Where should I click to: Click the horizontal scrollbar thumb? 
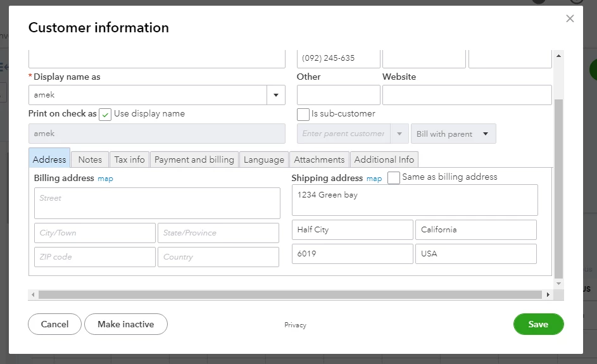290,295
